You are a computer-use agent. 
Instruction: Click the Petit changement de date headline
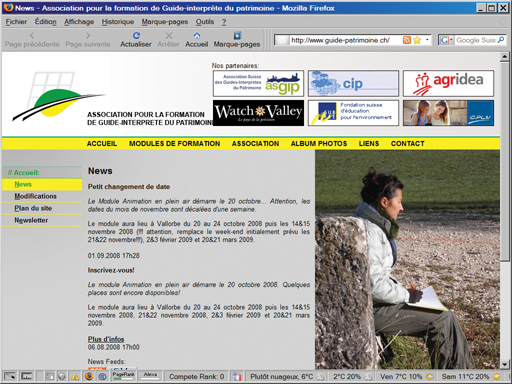pos(129,187)
